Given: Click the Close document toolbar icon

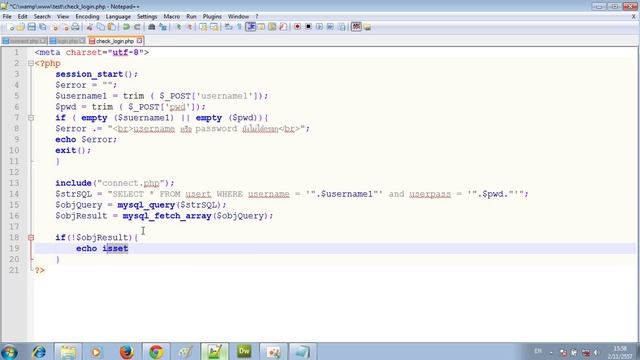Looking at the screenshot, I should tap(54, 27).
